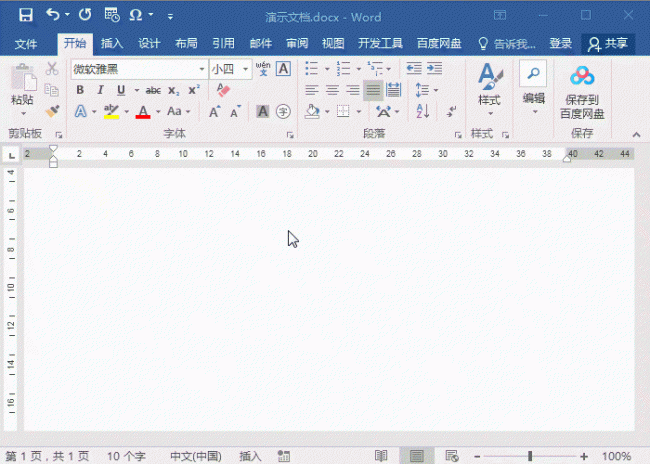Click the 共享 share button
This screenshot has width=650, height=464.
click(608, 44)
